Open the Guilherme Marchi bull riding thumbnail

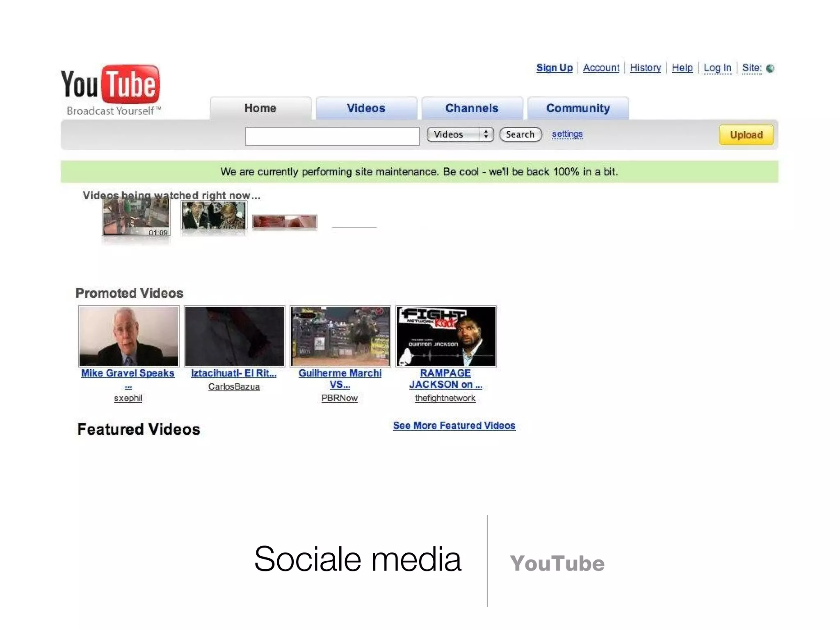[340, 336]
